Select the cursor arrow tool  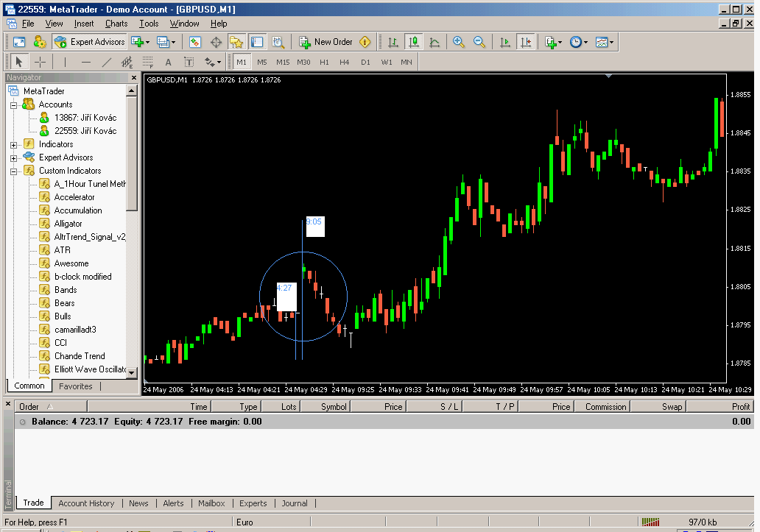coord(19,62)
